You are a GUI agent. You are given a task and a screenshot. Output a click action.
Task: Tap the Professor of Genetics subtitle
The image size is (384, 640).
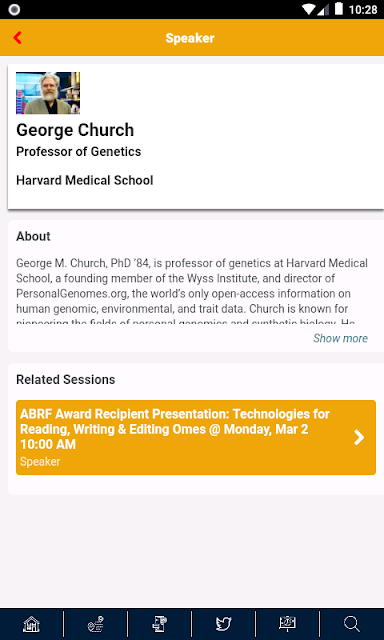tap(78, 151)
